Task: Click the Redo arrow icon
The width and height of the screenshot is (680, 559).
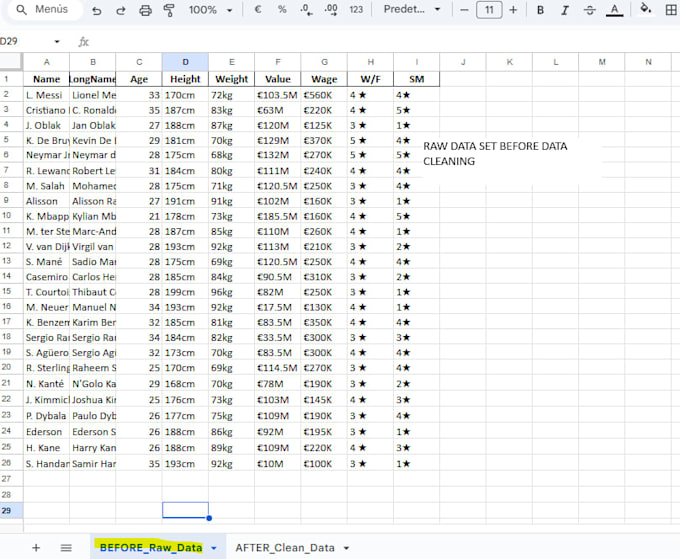Action: 121,10
